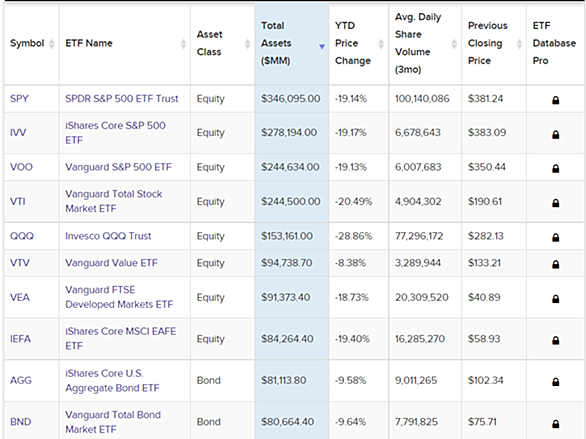Viewport: 586px width, 439px height.
Task: Select the -20.49% YTD change value
Action: pyautogui.click(x=354, y=202)
